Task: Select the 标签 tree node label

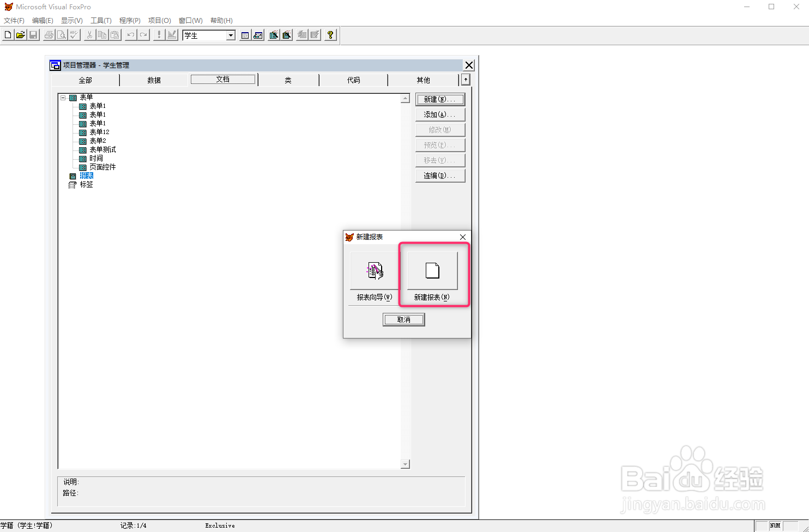Action: click(x=86, y=185)
